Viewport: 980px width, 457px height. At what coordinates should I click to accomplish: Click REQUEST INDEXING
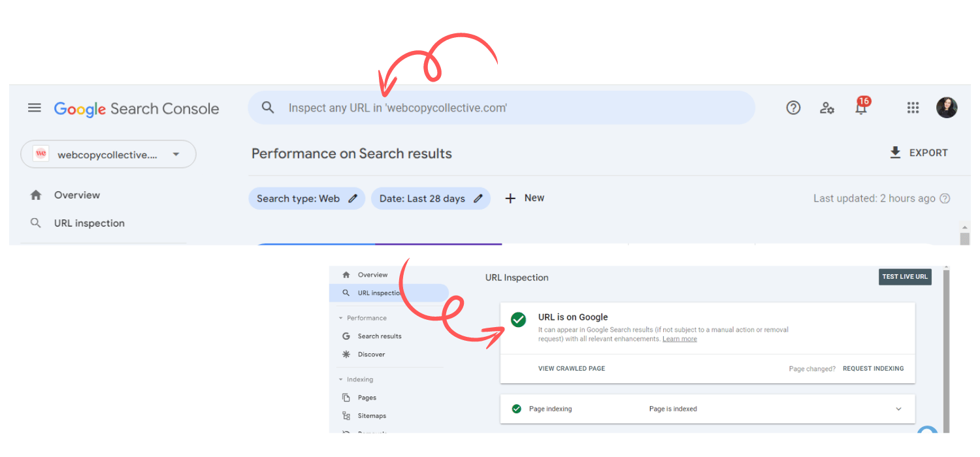click(x=874, y=368)
